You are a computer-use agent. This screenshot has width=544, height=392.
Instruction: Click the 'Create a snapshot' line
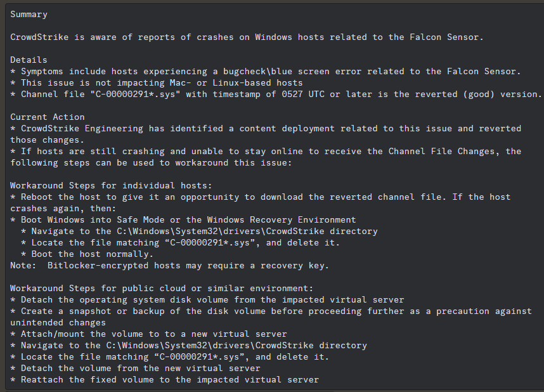pos(271,311)
